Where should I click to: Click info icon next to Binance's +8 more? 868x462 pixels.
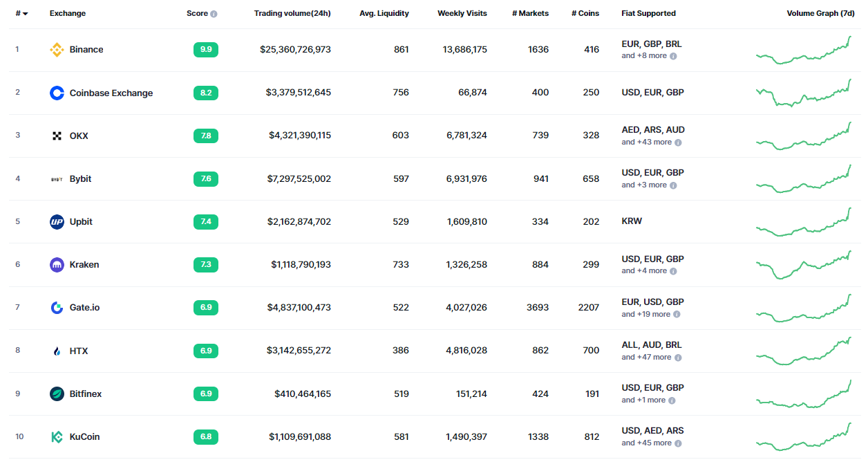tap(673, 56)
